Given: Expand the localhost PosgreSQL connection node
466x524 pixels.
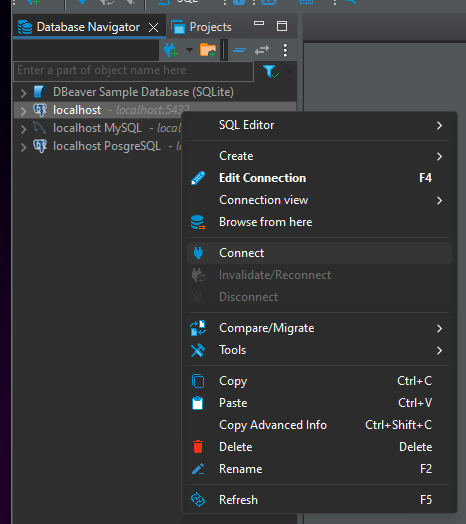Looking at the screenshot, I should (x=23, y=147).
